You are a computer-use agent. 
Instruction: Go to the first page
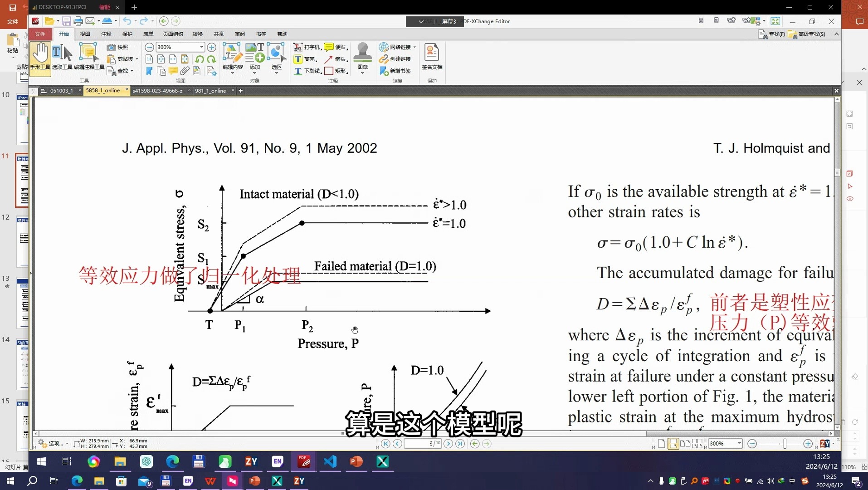[x=385, y=444]
